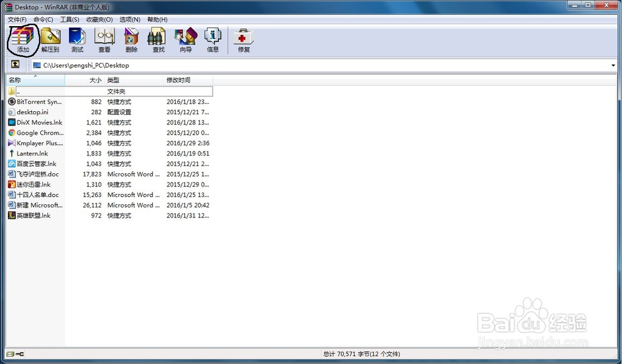Click the 十四人名单.doc Word icon
Image resolution: width=622 pixels, height=364 pixels.
point(11,194)
